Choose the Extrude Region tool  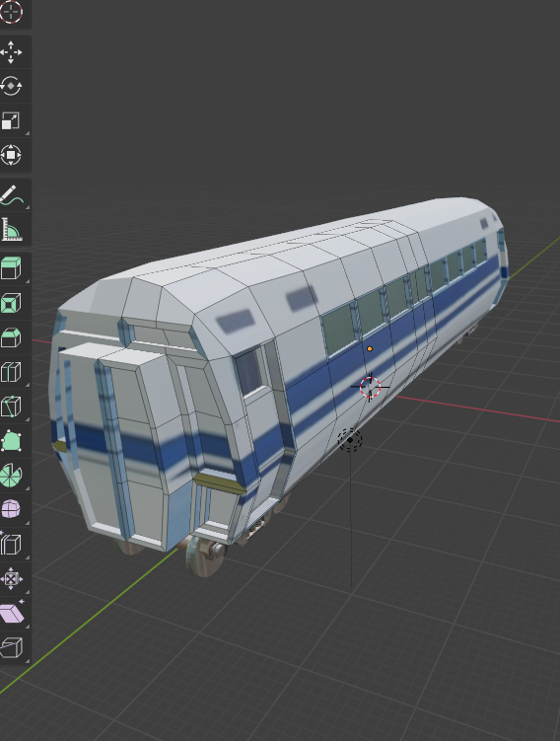[11, 268]
